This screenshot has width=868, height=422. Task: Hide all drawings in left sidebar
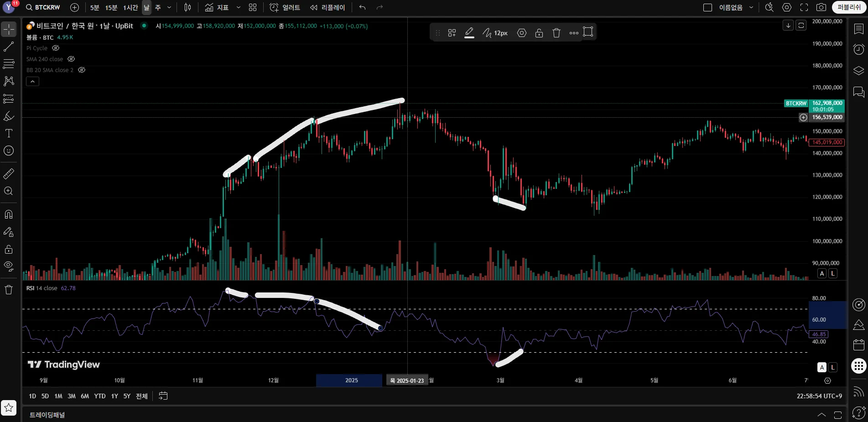pyautogui.click(x=9, y=266)
